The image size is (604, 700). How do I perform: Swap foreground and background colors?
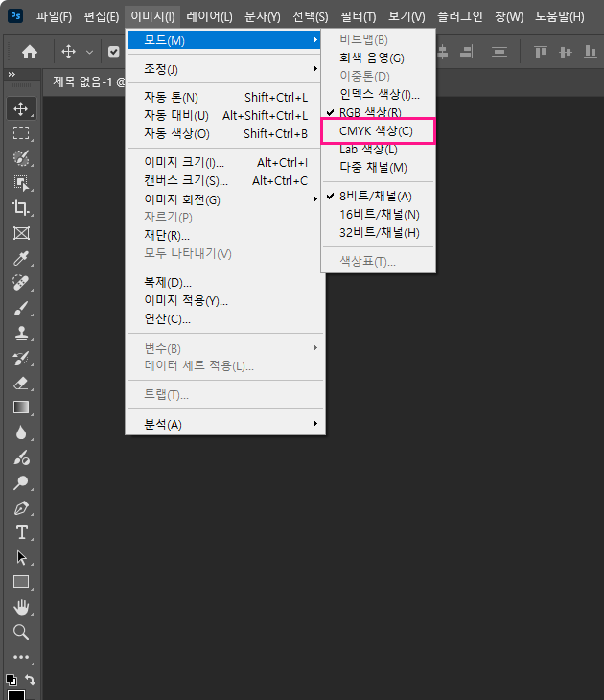31,679
